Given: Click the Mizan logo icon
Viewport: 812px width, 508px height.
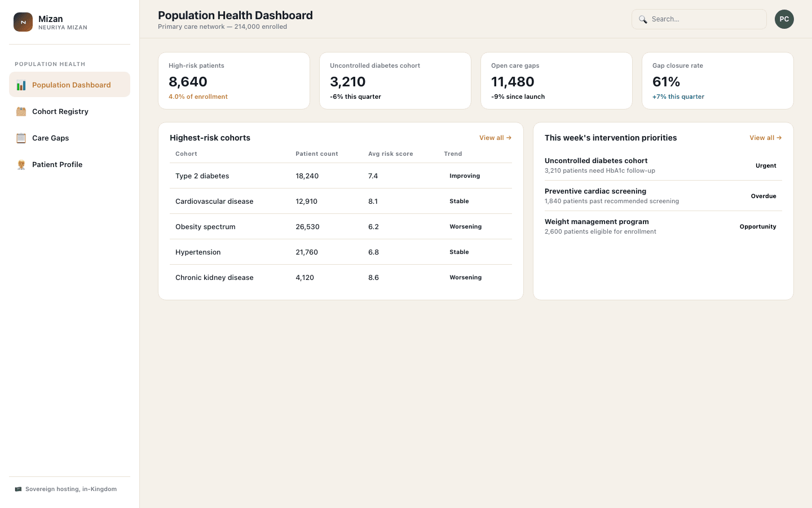Looking at the screenshot, I should pos(23,22).
